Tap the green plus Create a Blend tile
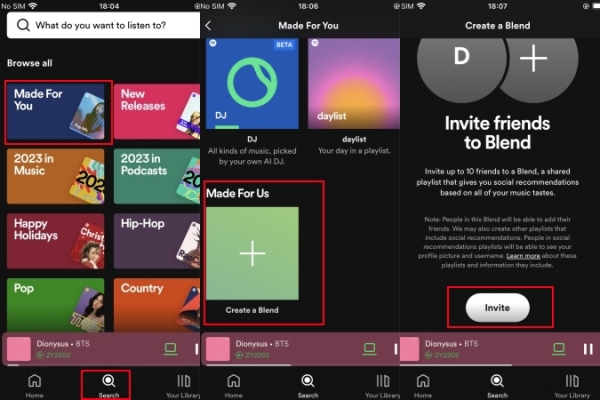 coord(252,253)
